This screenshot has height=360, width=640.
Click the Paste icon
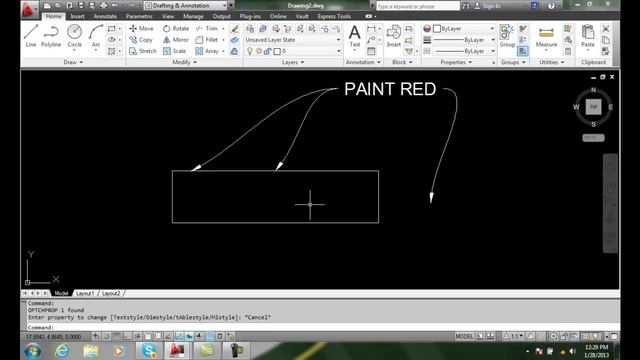pyautogui.click(x=588, y=36)
